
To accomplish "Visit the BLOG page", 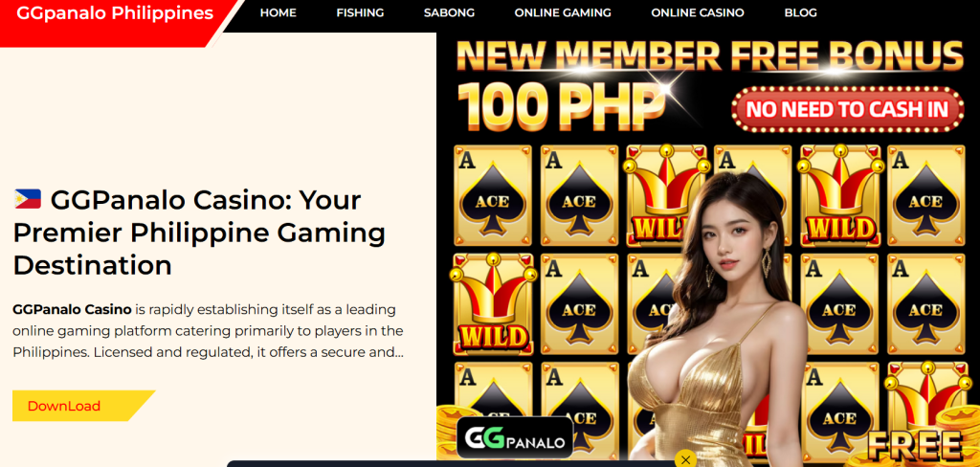I will (801, 12).
